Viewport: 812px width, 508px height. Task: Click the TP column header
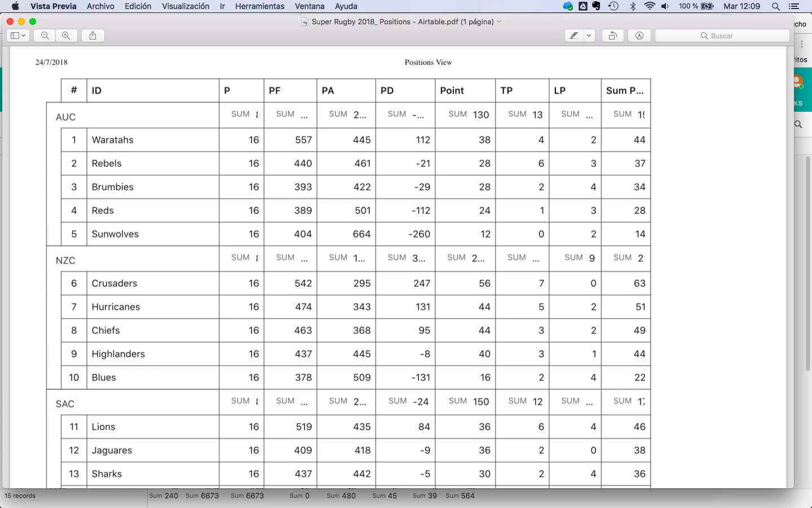pyautogui.click(x=522, y=90)
